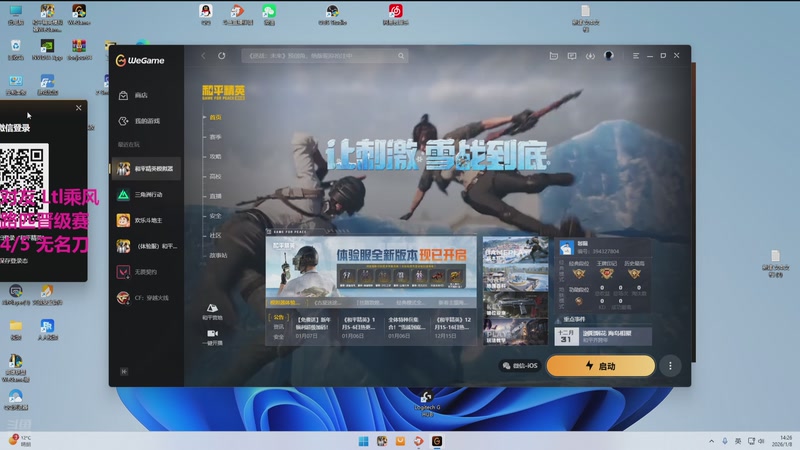The height and width of the screenshot is (450, 800).
Task: Open the QQ desktop shortcut
Action: [206, 14]
